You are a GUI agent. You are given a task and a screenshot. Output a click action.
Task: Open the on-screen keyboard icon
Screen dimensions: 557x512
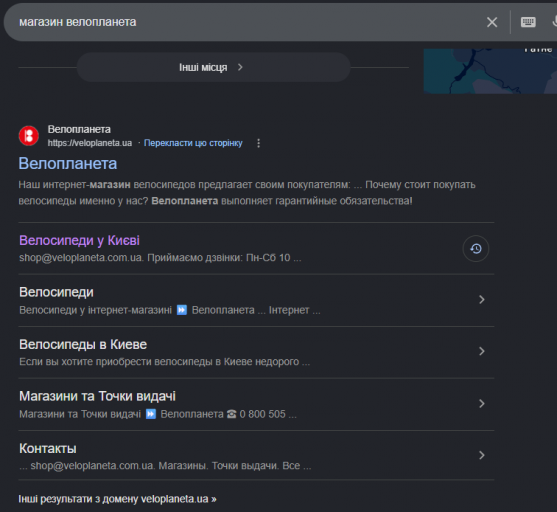(x=528, y=22)
